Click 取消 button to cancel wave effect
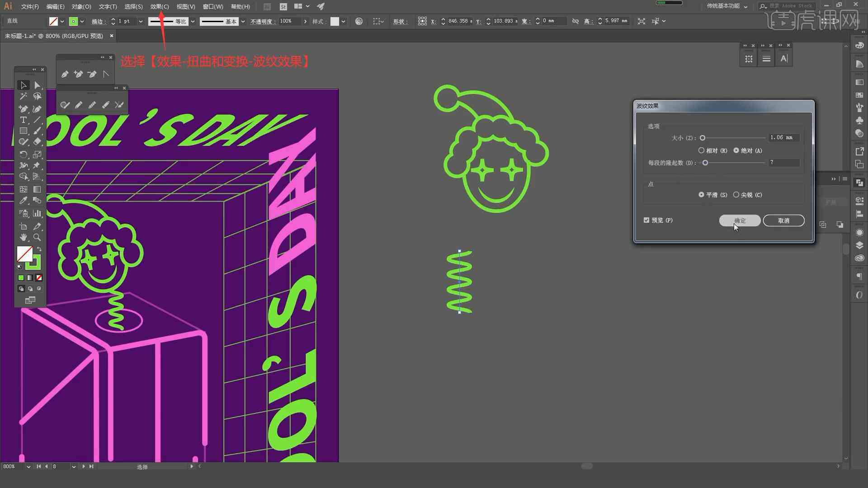 (784, 221)
